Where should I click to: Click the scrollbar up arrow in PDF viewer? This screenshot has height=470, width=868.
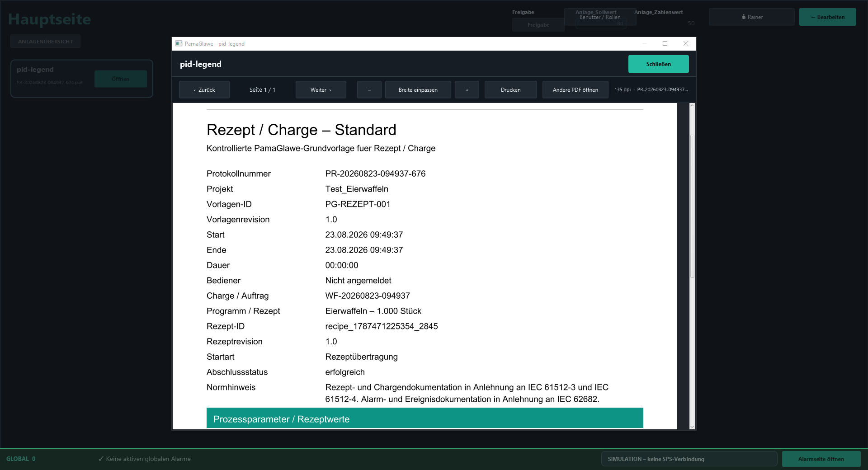(692, 106)
